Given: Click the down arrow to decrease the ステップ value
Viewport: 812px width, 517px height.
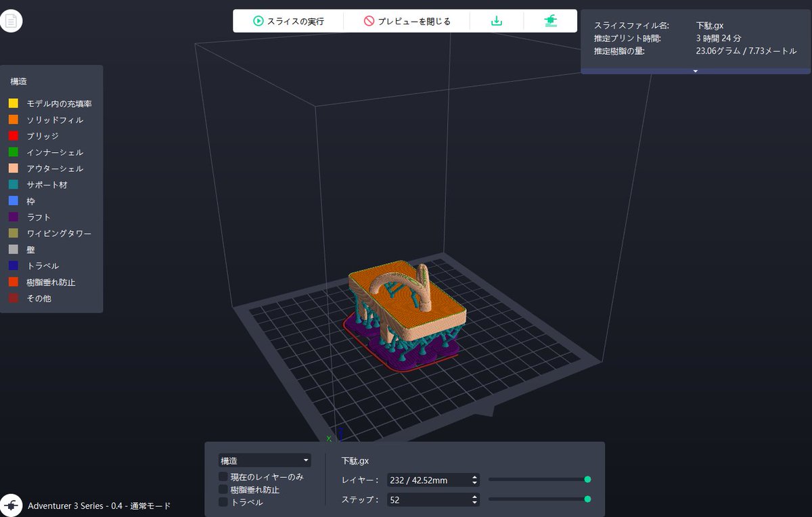Looking at the screenshot, I should pyautogui.click(x=474, y=503).
